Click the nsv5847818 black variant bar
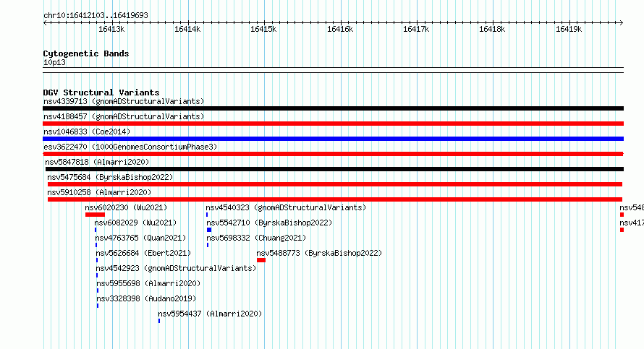 pos(335,169)
